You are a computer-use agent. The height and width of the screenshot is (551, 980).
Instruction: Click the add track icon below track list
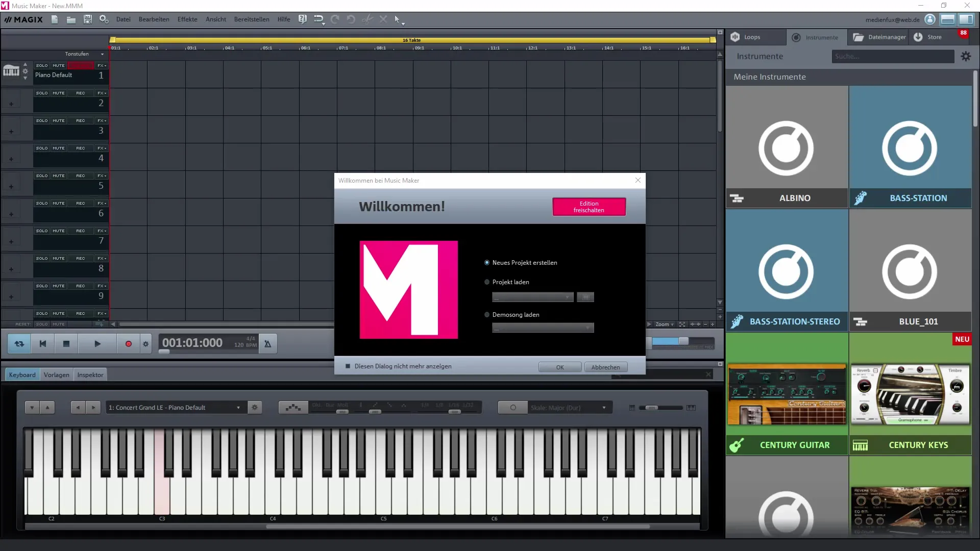(x=99, y=324)
